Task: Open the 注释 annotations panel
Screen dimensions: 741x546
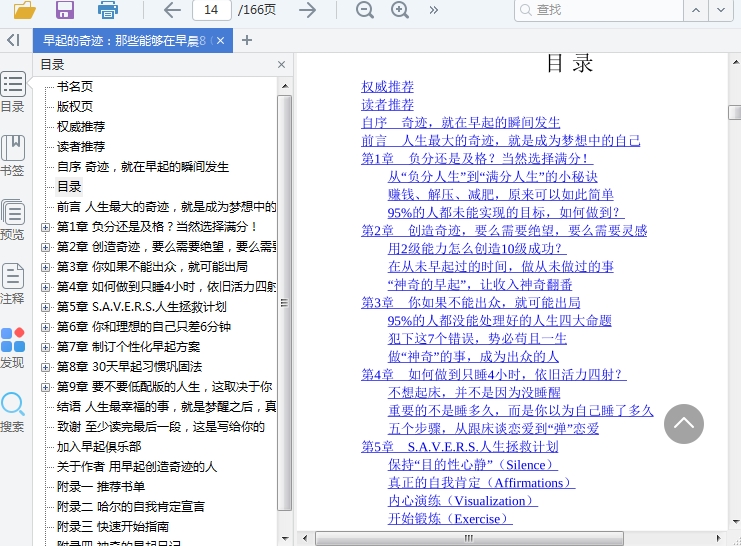Action: pyautogui.click(x=13, y=284)
